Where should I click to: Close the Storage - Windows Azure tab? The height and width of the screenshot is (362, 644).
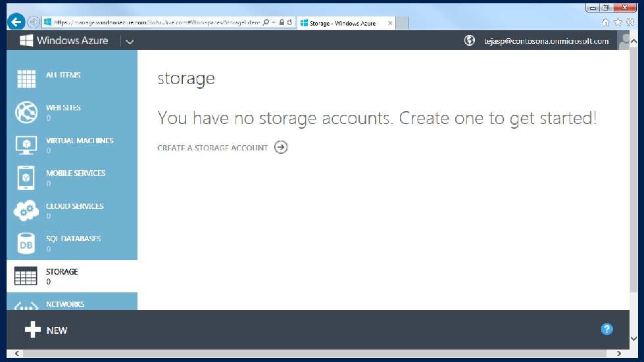tap(390, 24)
